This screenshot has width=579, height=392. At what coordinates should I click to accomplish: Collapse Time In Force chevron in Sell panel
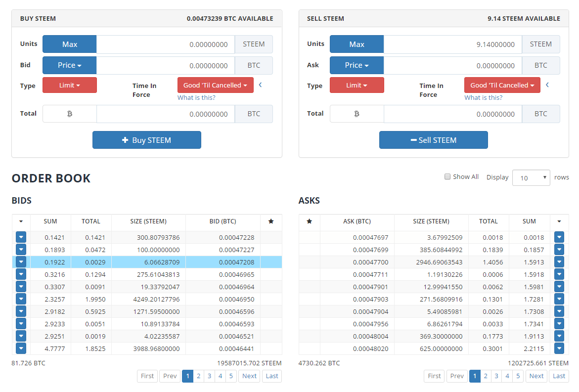[x=547, y=85]
